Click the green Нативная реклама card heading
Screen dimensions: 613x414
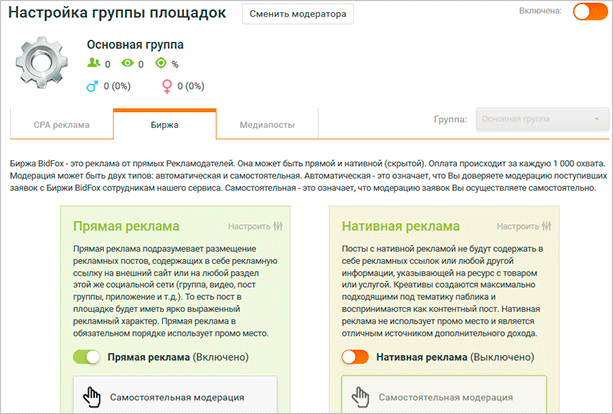click(x=401, y=226)
